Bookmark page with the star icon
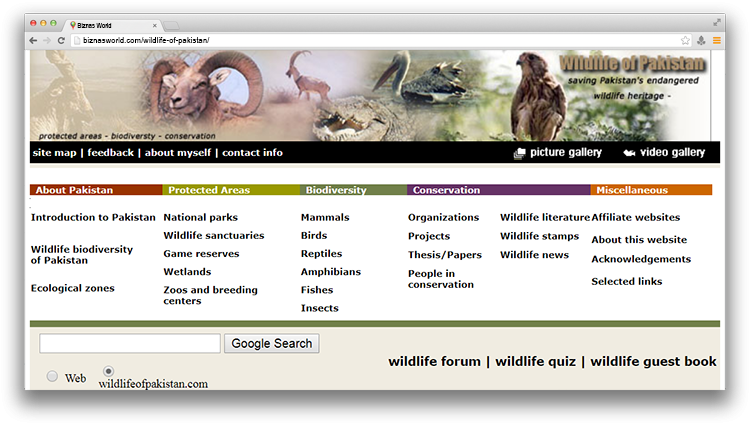This screenshot has width=750, height=425. click(x=685, y=41)
